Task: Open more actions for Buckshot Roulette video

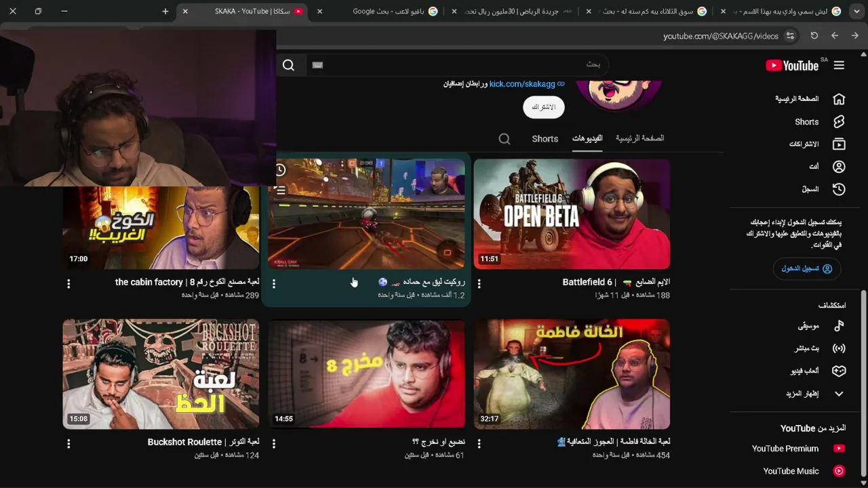Action: [x=68, y=444]
